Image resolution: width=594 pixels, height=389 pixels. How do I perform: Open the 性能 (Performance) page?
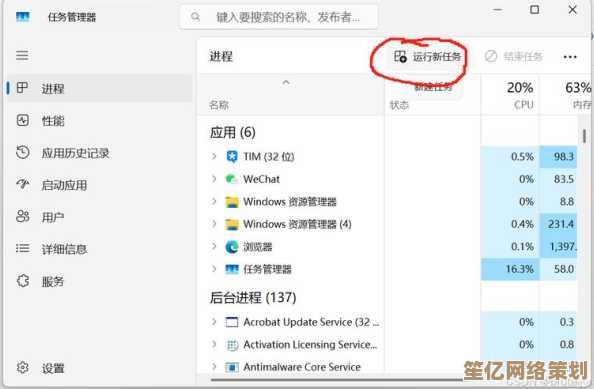tap(53, 121)
